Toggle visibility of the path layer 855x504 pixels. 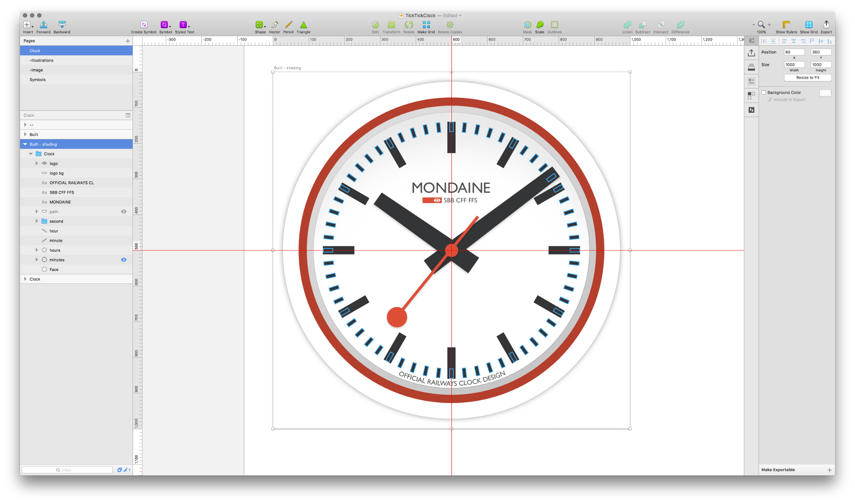tap(124, 212)
